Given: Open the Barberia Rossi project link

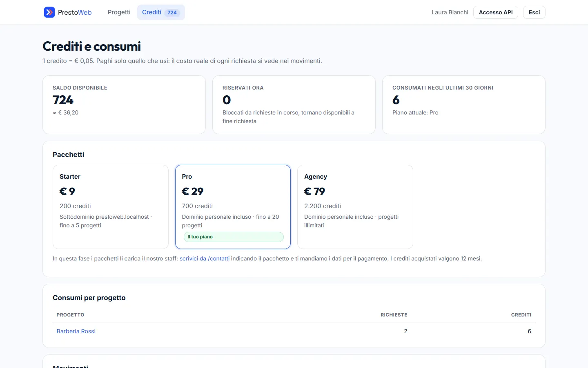Looking at the screenshot, I should tap(76, 331).
